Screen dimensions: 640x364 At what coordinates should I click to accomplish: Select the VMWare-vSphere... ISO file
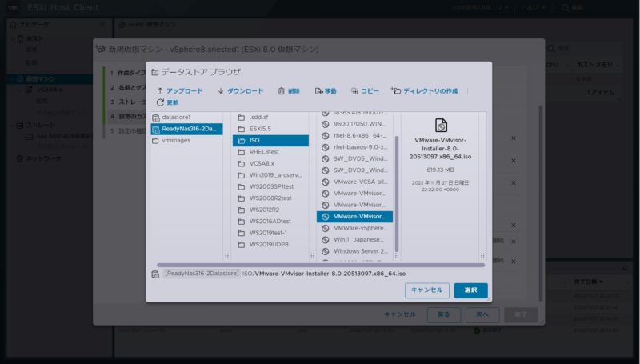click(354, 228)
